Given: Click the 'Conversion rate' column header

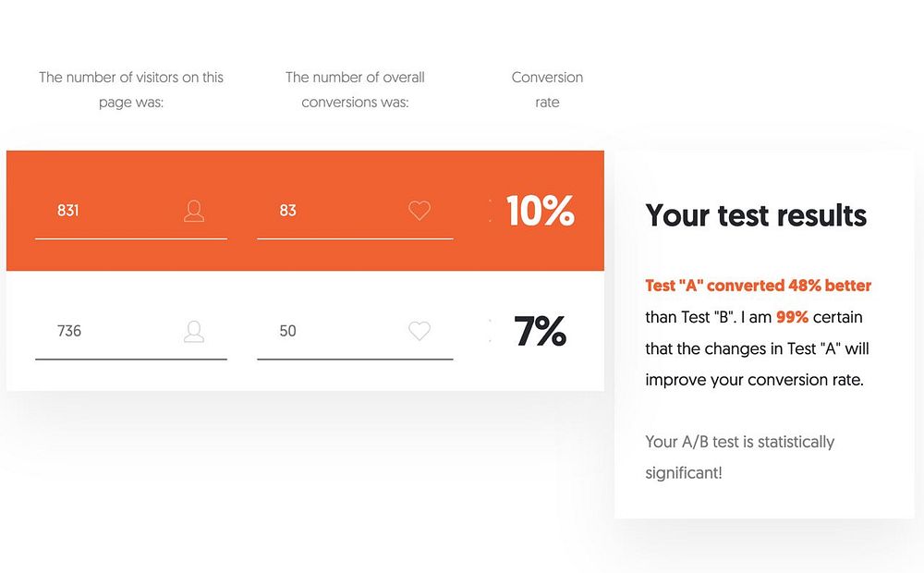Looking at the screenshot, I should pyautogui.click(x=547, y=90).
